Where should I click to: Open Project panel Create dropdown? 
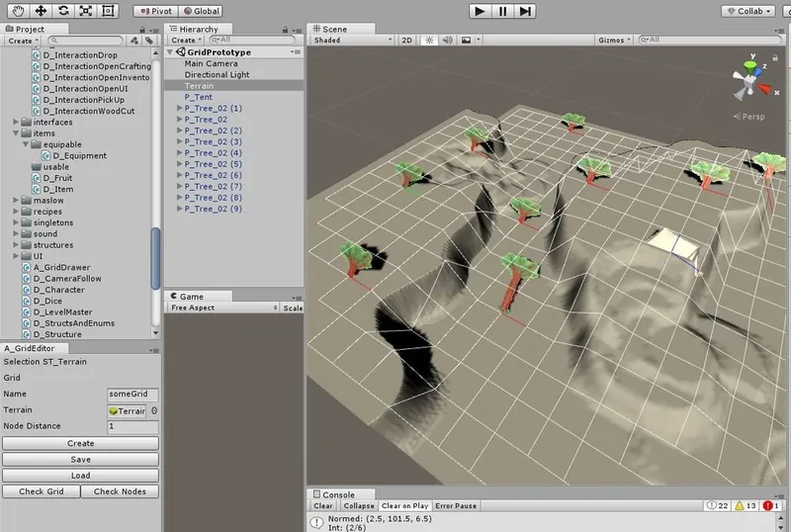(23, 41)
